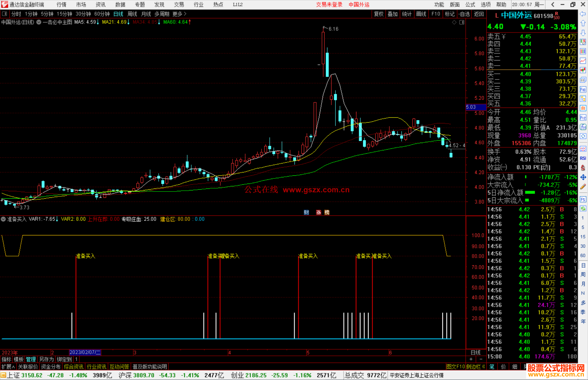
Task: Open the 资讯 menu
Action: (100, 5)
